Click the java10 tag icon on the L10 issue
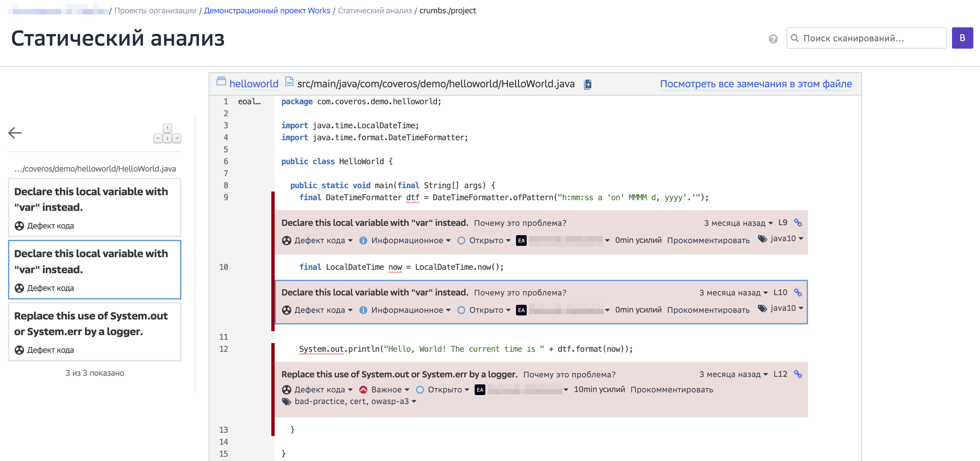The image size is (980, 461). click(x=762, y=308)
